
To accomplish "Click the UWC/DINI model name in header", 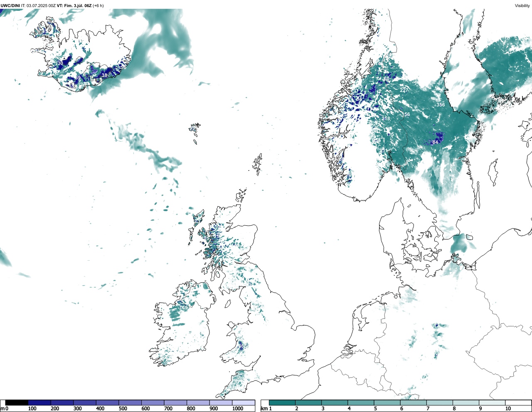I will point(10,5).
